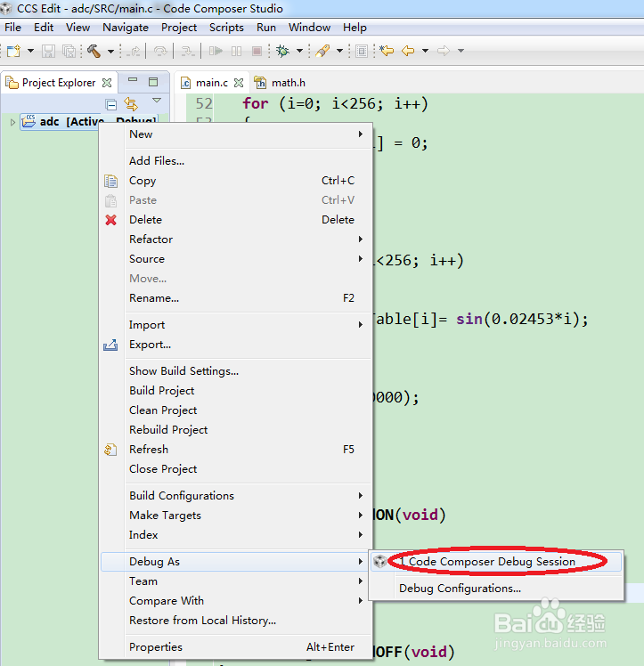Image resolution: width=644 pixels, height=666 pixels.
Task: Open the Back navigation history dropdown
Action: [425, 51]
